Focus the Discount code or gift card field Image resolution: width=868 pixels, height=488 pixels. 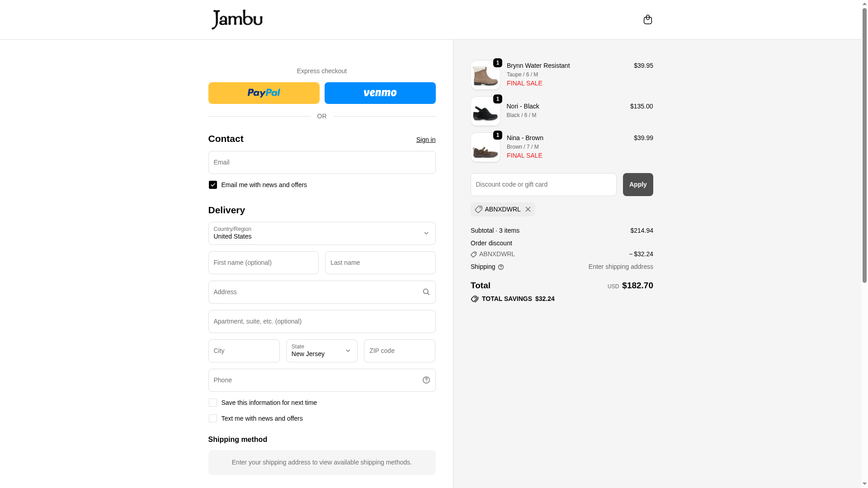click(x=543, y=184)
